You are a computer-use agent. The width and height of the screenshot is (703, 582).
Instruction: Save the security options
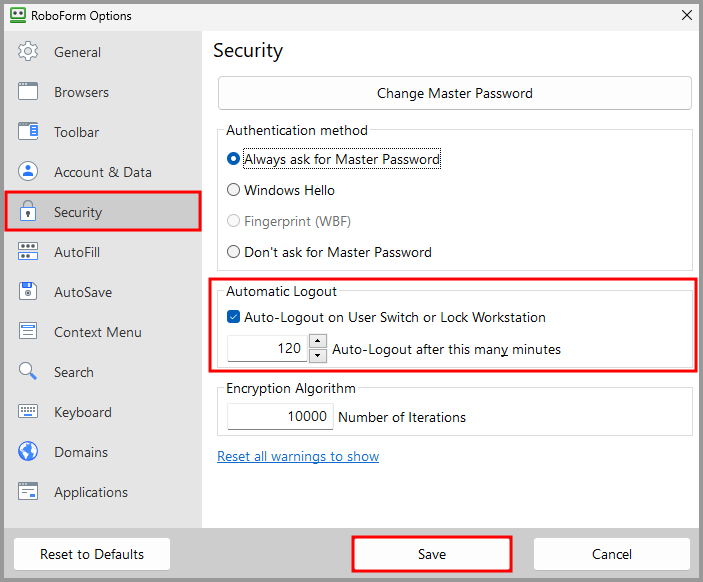[432, 554]
